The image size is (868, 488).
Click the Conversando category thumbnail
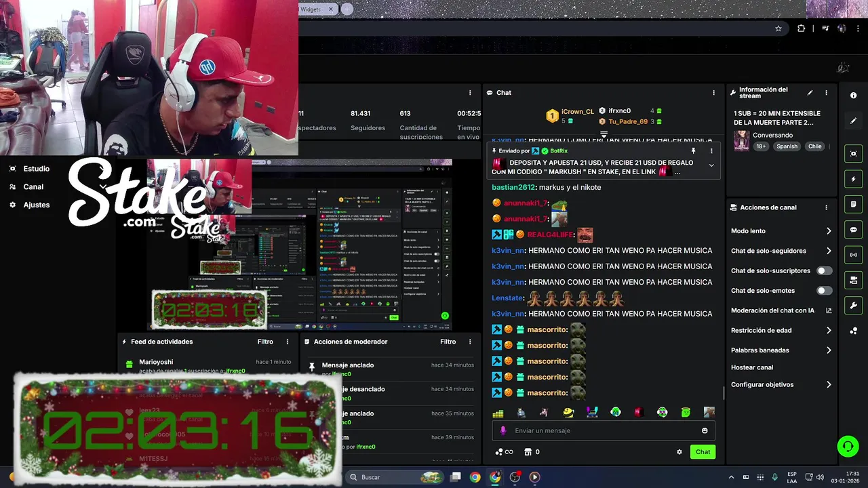[x=741, y=140]
